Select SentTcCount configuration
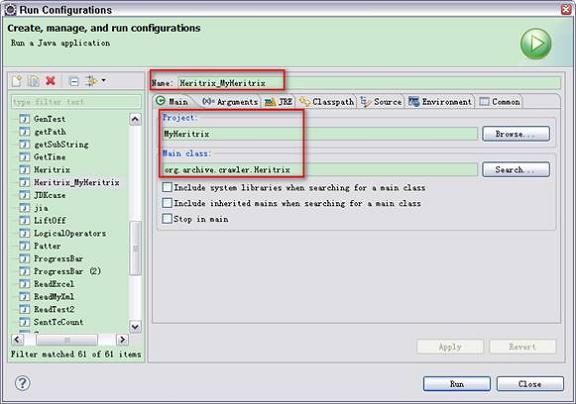This screenshot has height=404, width=576. (x=58, y=322)
